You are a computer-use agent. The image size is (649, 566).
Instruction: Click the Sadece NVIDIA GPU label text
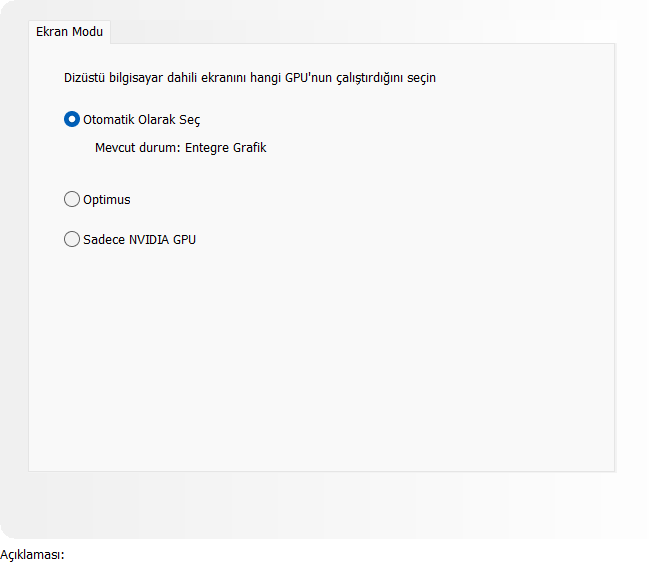pos(140,240)
